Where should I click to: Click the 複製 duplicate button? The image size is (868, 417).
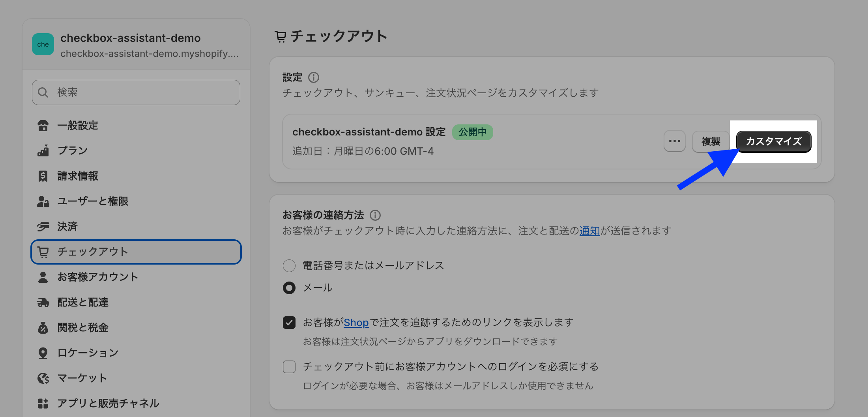[711, 141]
